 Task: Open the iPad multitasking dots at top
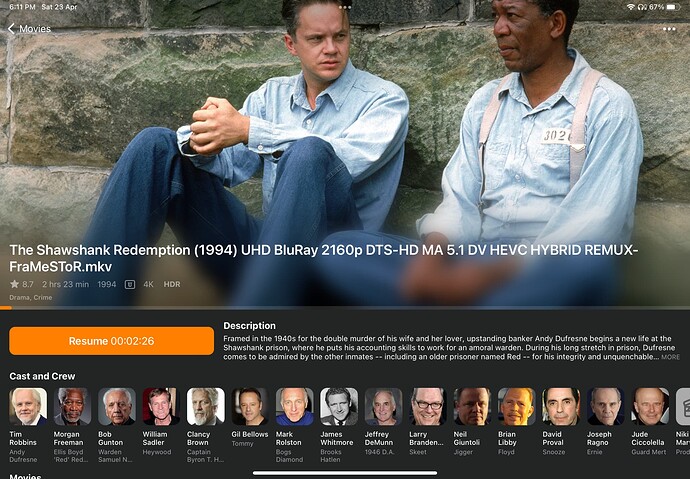tap(345, 7)
